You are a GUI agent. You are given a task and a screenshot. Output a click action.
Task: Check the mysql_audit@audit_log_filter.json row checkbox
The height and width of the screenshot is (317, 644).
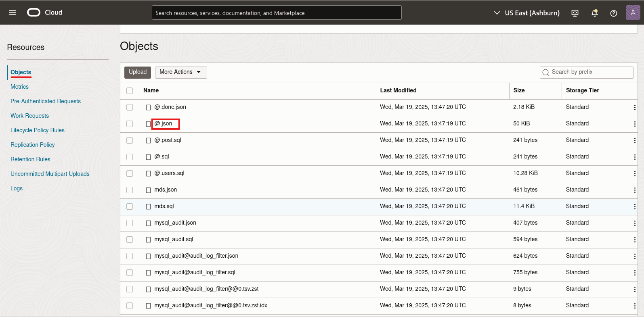[130, 256]
